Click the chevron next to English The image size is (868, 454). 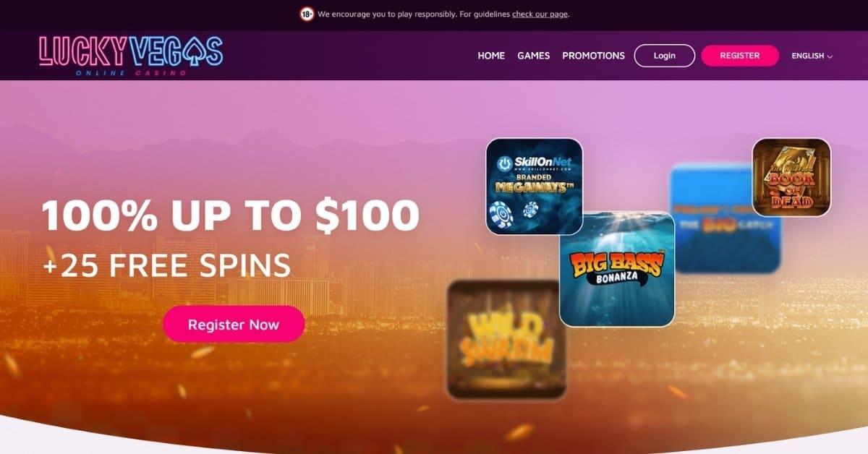[830, 56]
